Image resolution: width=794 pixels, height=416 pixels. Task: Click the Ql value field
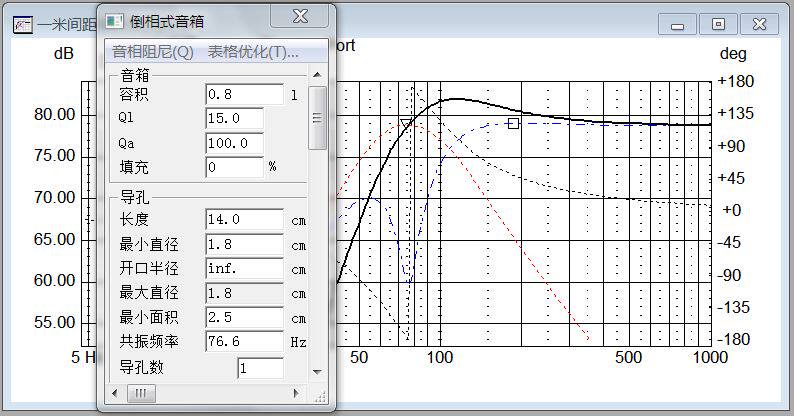coord(234,119)
